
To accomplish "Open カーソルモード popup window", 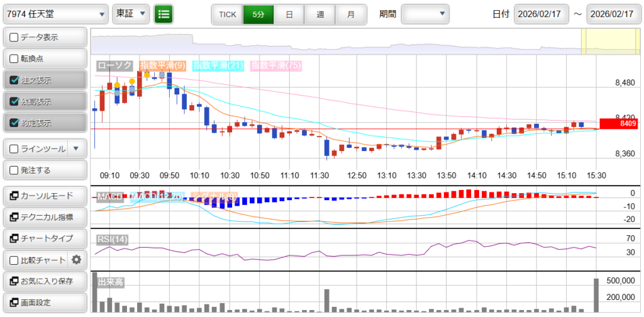I will point(43,196).
